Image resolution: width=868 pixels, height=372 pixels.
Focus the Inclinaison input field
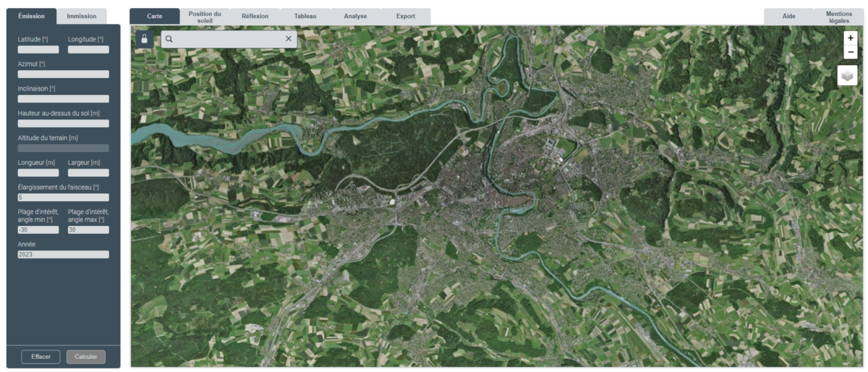pos(64,99)
